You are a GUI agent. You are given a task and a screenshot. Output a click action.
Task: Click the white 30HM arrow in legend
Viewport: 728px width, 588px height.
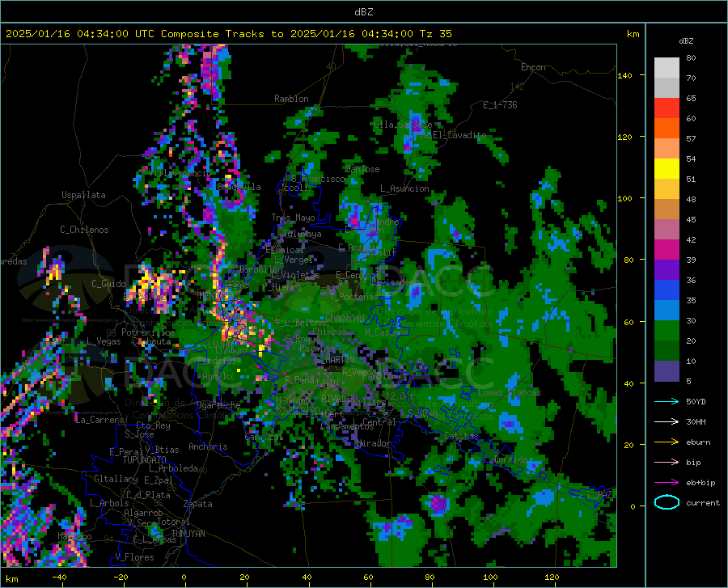[x=667, y=422]
